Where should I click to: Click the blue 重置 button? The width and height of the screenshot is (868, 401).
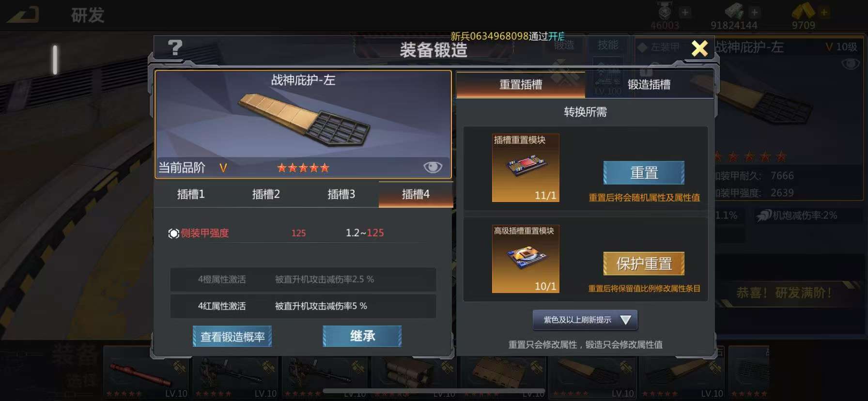coord(644,173)
